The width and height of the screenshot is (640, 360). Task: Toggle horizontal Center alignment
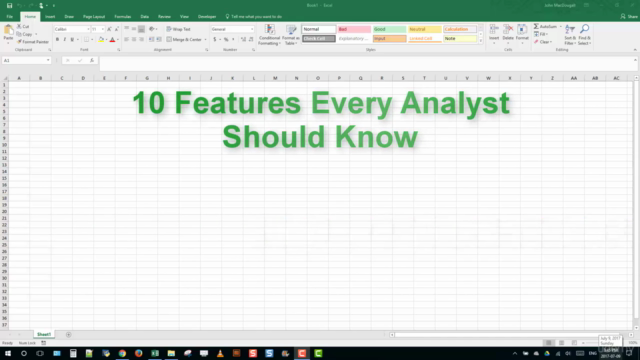[134, 40]
